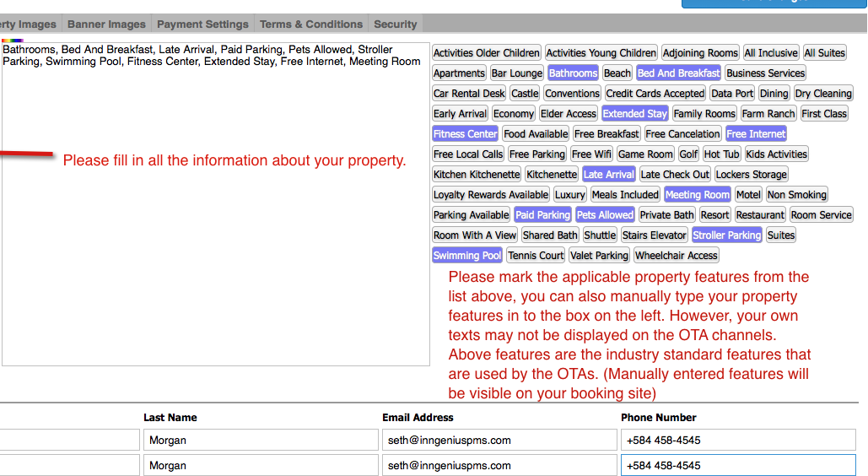Choose the All Inclusive tag
This screenshot has height=476, width=868.
point(770,53)
